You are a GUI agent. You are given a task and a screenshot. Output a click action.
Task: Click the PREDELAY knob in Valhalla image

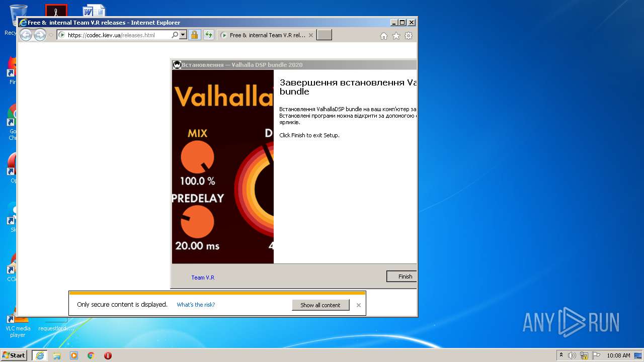click(x=197, y=222)
